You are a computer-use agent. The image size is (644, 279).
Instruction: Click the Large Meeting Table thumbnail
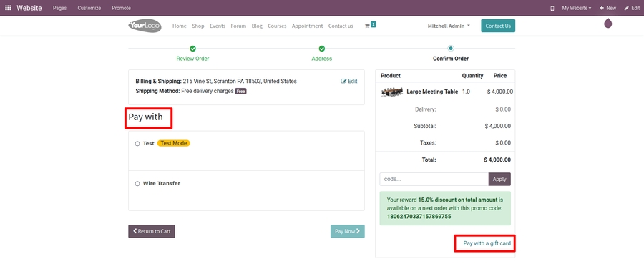click(392, 92)
